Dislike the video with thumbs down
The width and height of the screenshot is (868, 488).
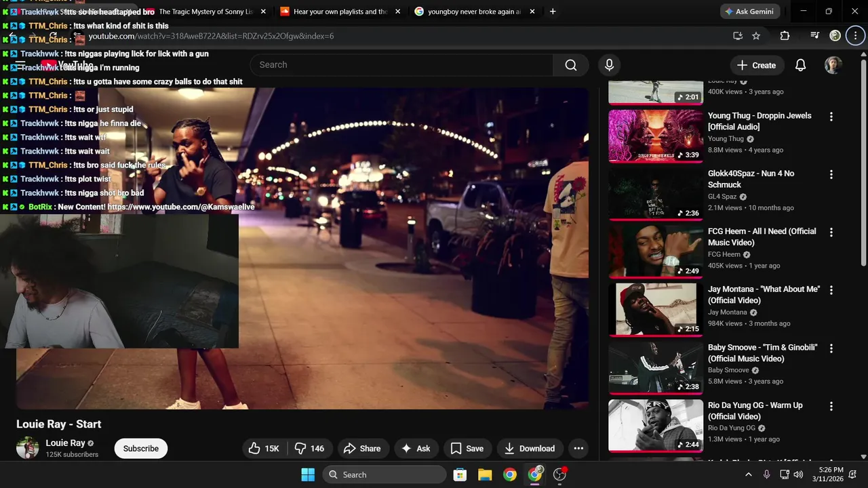coord(309,449)
